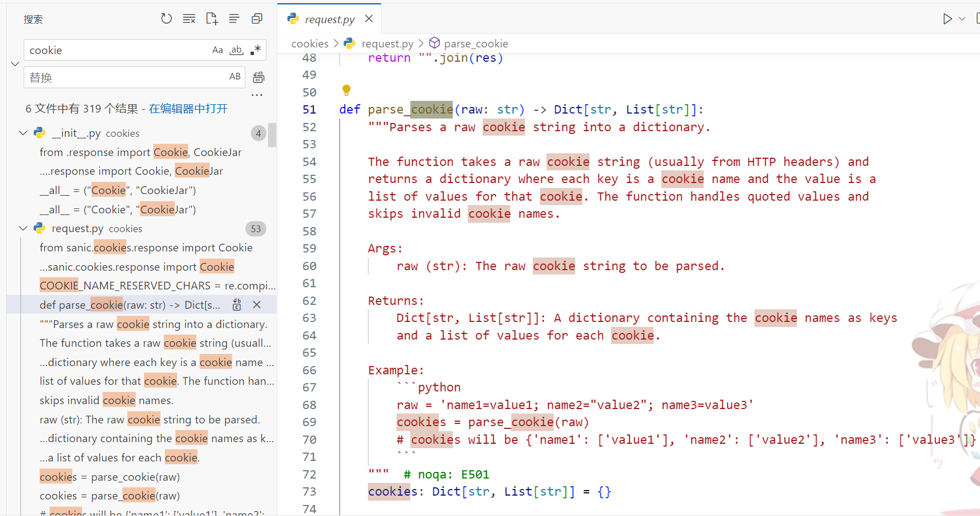Toggle regular expression search

point(255,50)
